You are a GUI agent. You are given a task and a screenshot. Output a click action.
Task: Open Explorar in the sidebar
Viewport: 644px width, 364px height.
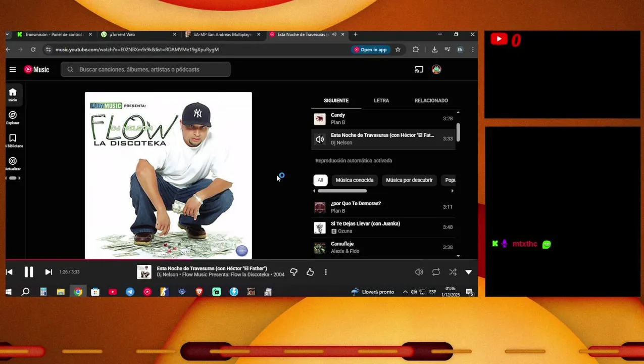(13, 118)
